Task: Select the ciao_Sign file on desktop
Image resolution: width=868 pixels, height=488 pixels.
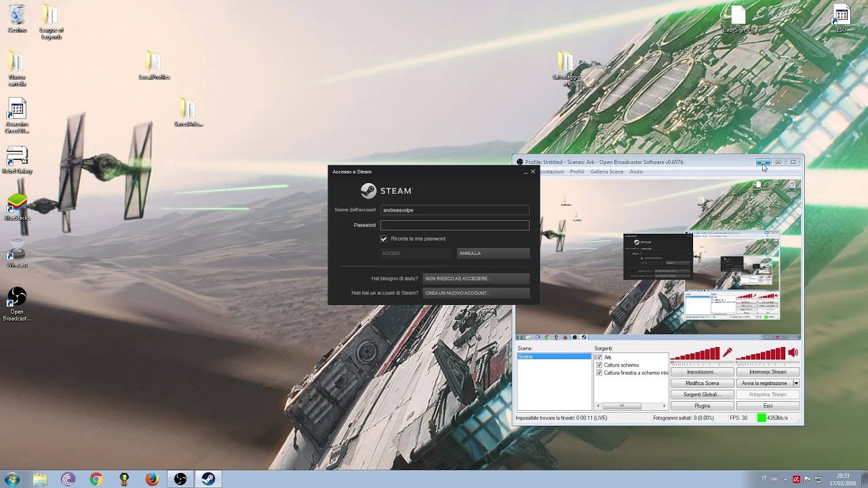Action: pyautogui.click(x=738, y=18)
